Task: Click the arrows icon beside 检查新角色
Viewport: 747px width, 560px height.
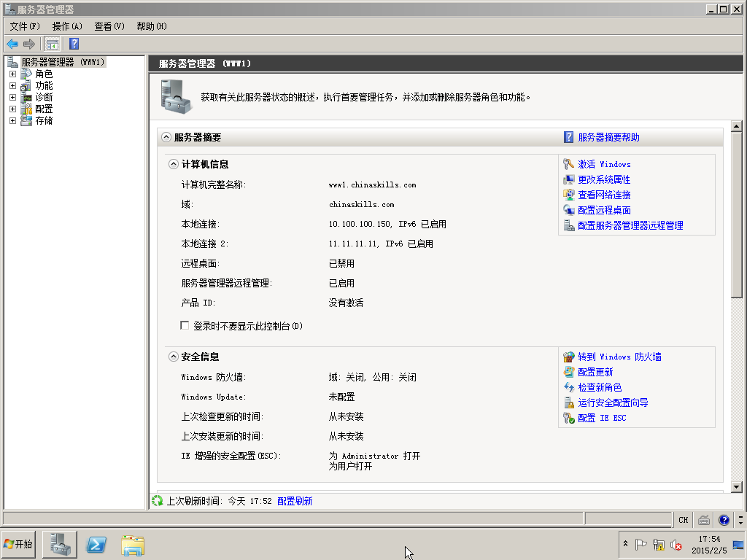Action: 568,387
